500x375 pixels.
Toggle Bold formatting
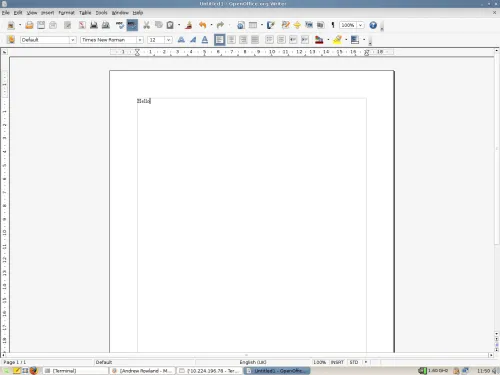tap(181, 40)
